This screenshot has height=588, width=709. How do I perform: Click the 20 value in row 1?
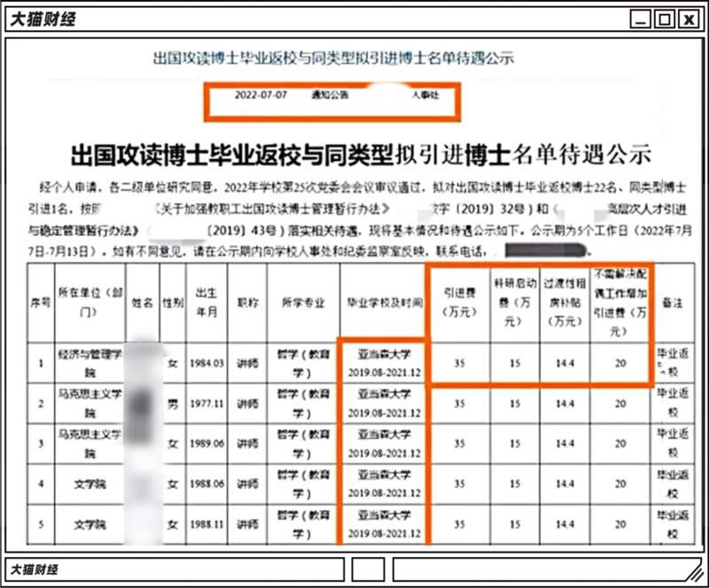620,363
